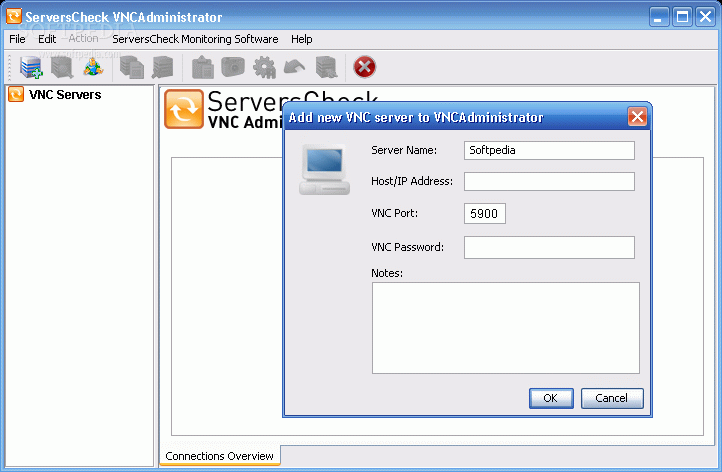Viewport: 722px width, 472px height.
Task: Click the globe with users toolbar icon
Action: tap(93, 67)
